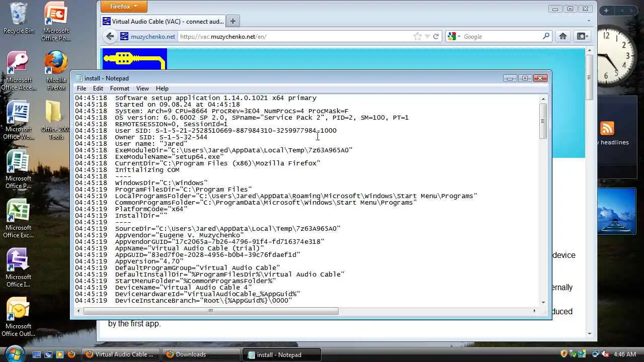Open a new Firefox tab

(x=232, y=21)
